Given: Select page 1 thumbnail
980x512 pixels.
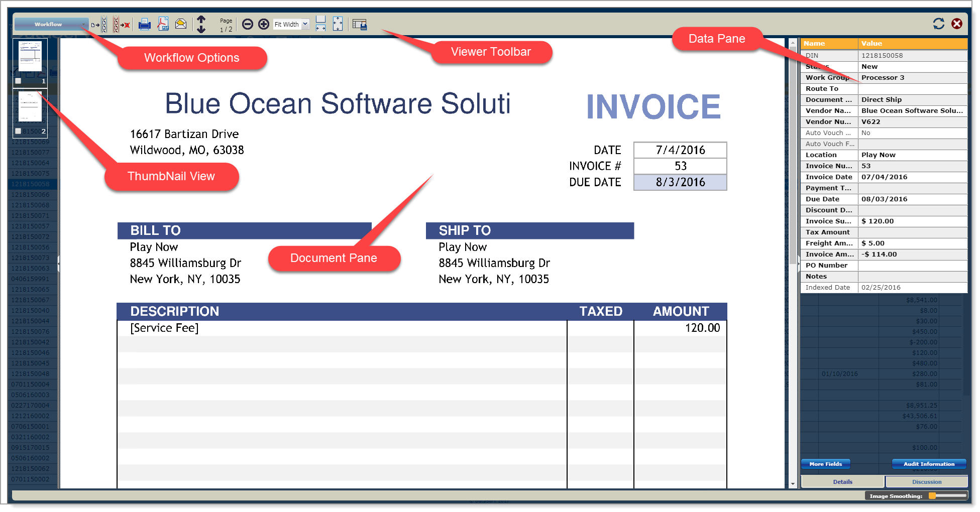Looking at the screenshot, I should [30, 56].
